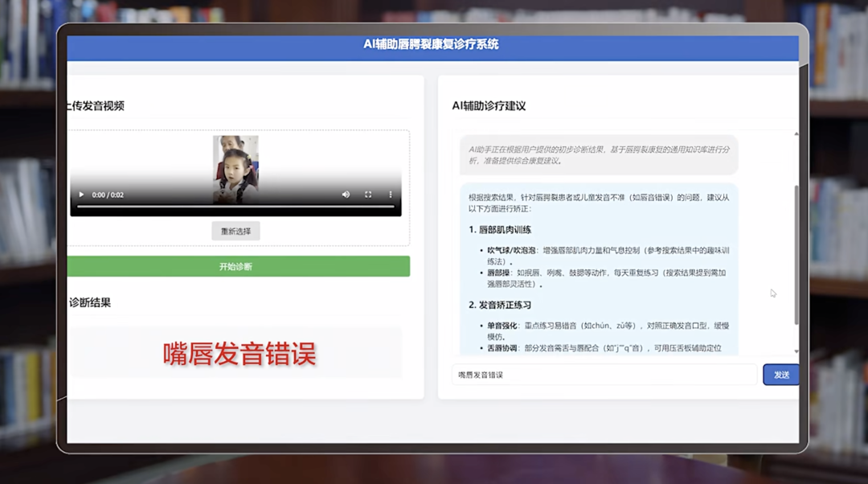The image size is (868, 484).
Task: Click the advice panel scrollbar thumb
Action: click(796, 255)
